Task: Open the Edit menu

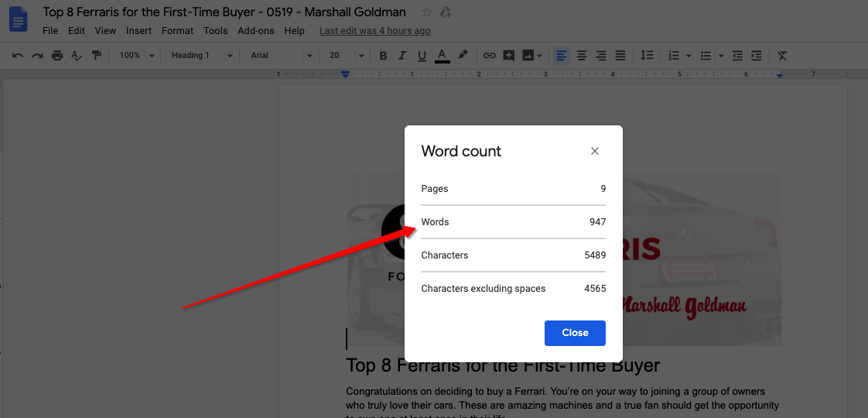Action: (x=77, y=31)
